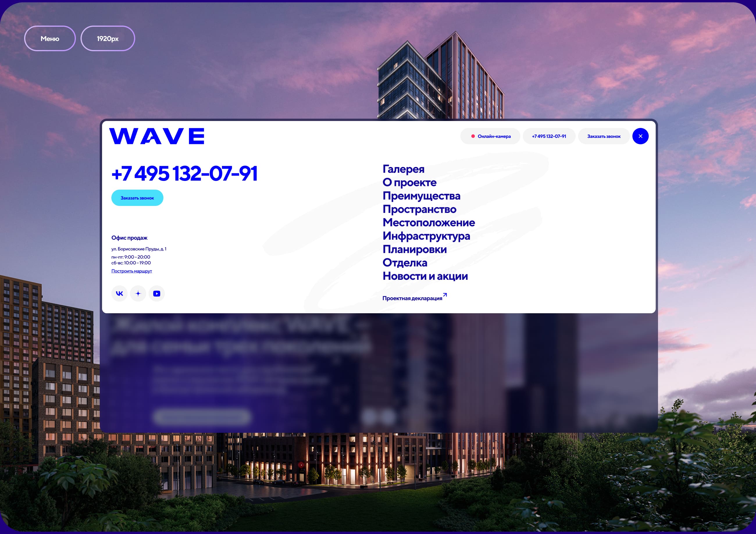
Task: Go to the Галерея menu item
Action: [403, 169]
